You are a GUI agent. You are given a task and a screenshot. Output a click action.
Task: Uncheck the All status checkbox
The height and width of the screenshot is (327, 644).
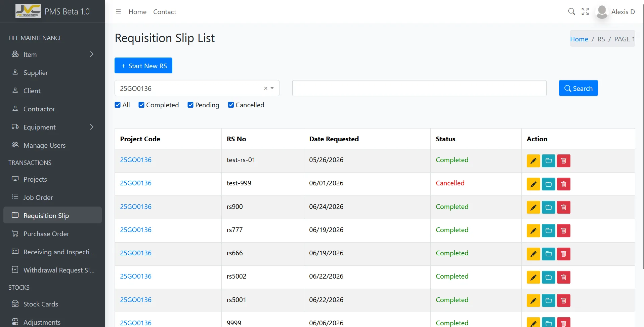(x=118, y=105)
